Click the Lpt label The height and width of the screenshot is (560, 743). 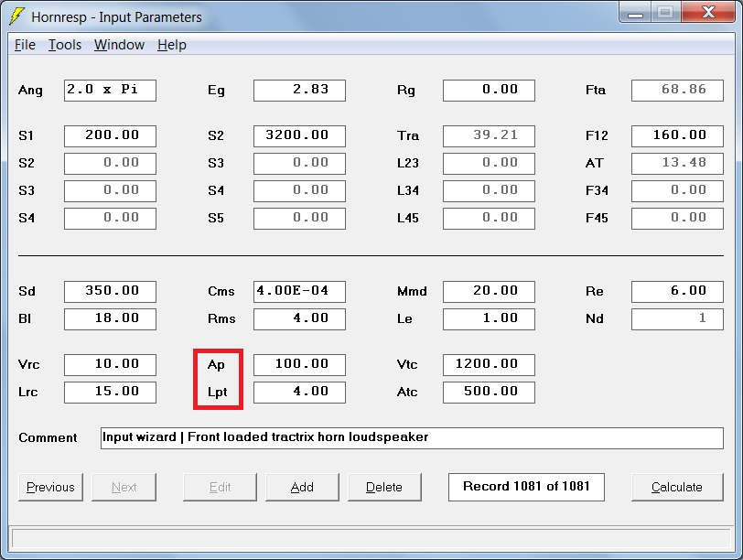coord(218,393)
